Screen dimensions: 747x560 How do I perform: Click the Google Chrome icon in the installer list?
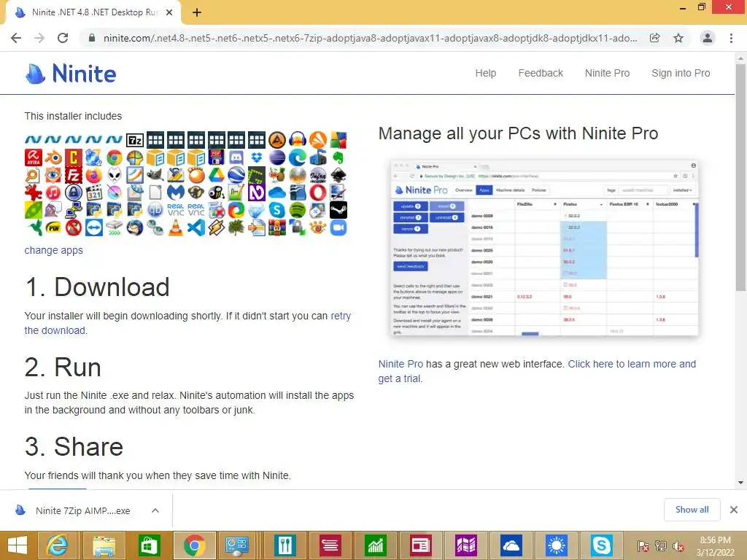coord(115,157)
